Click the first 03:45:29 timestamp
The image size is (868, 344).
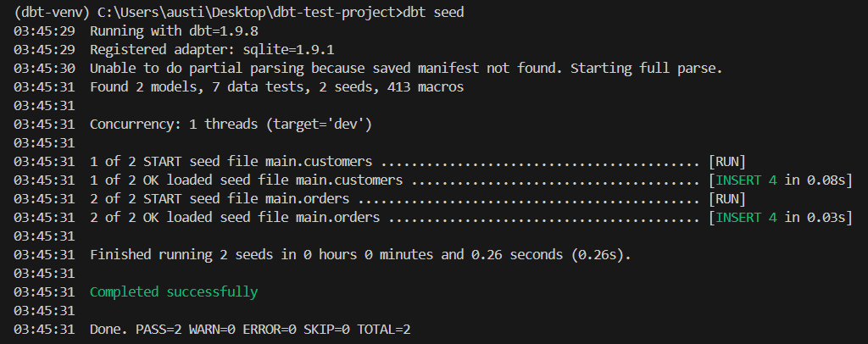point(44,31)
